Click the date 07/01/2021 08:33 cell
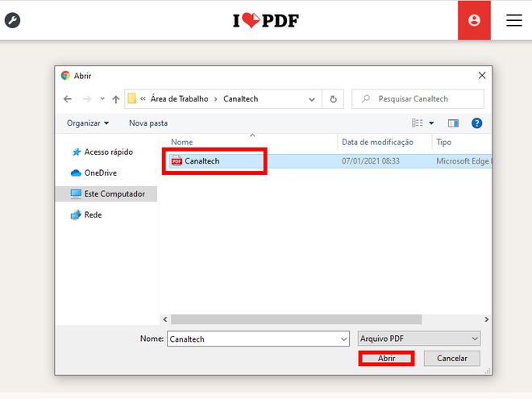The width and height of the screenshot is (532, 399). click(x=371, y=161)
